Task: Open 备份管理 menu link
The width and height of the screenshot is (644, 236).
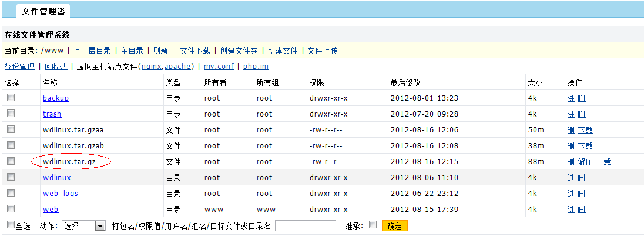Action: pyautogui.click(x=19, y=67)
